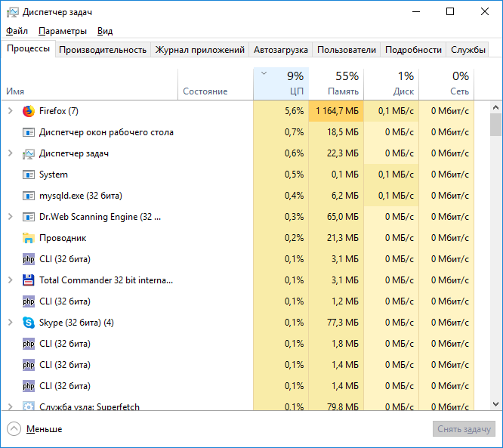Viewport: 503px width, 448px height.
Task: Expand the Total Commander process group
Action: coord(11,280)
